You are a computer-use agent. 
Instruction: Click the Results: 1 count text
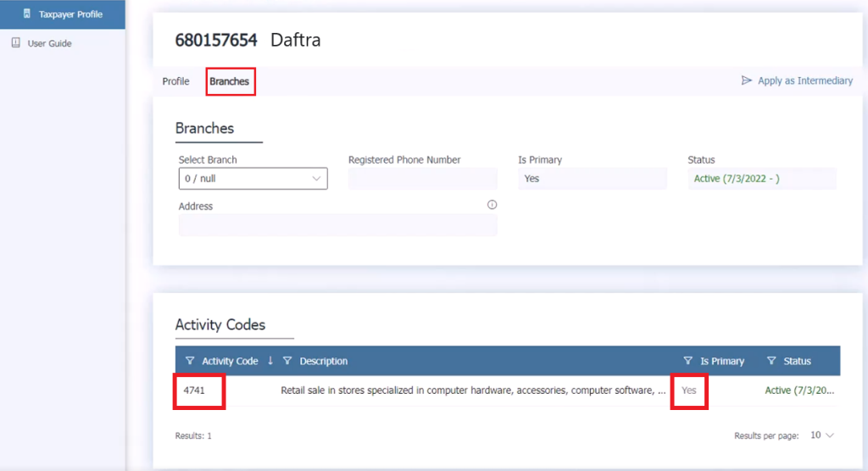(193, 435)
